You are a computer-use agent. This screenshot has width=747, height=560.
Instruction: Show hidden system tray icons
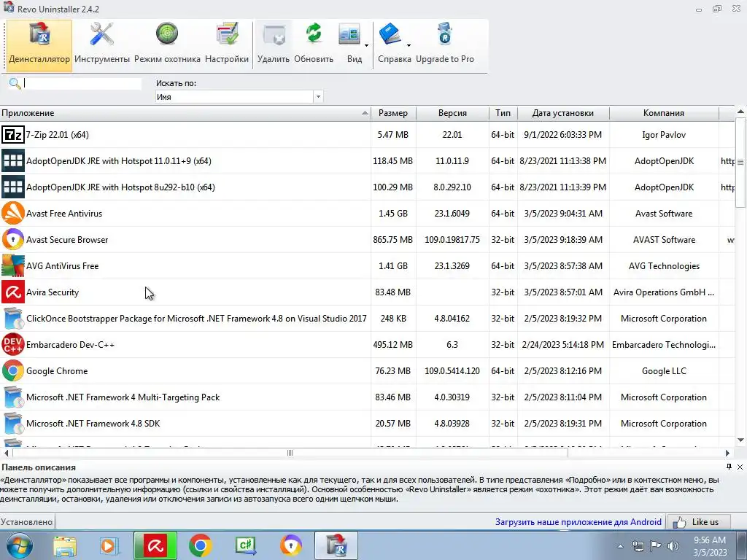tap(620, 546)
